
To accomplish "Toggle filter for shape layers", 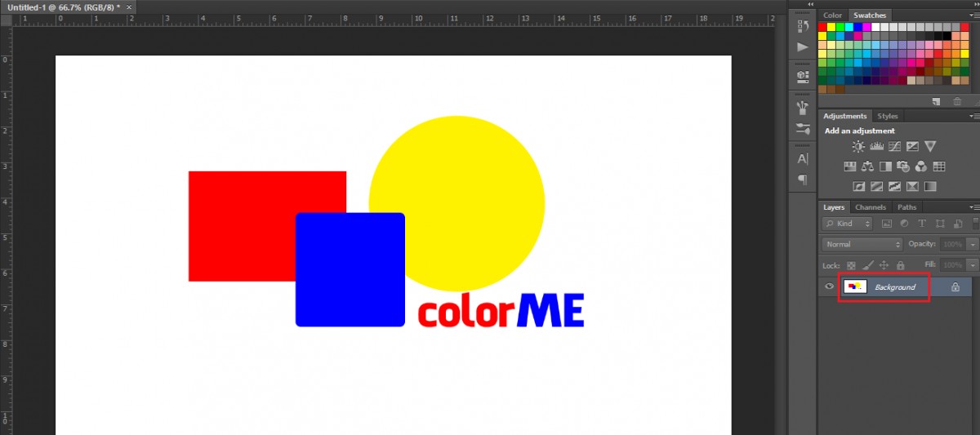I will 940,224.
